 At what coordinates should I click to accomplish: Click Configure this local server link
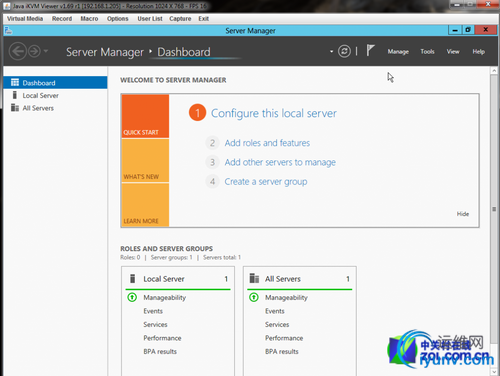[274, 113]
